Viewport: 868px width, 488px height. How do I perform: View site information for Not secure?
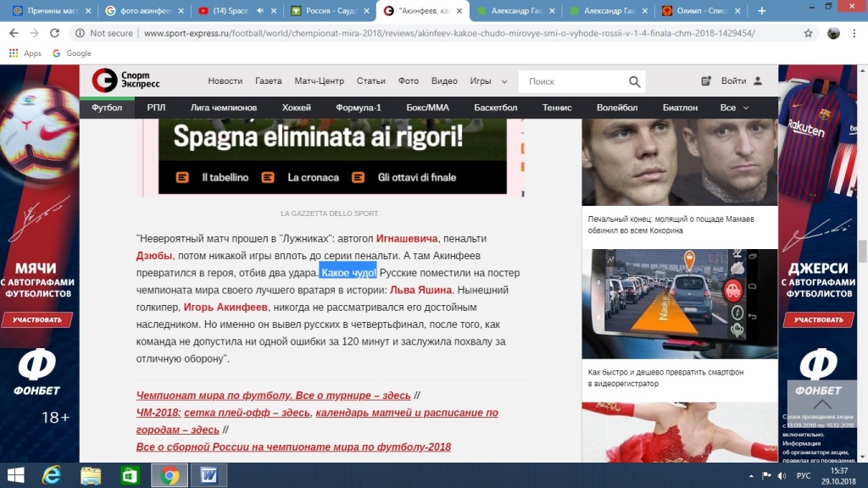(x=104, y=33)
